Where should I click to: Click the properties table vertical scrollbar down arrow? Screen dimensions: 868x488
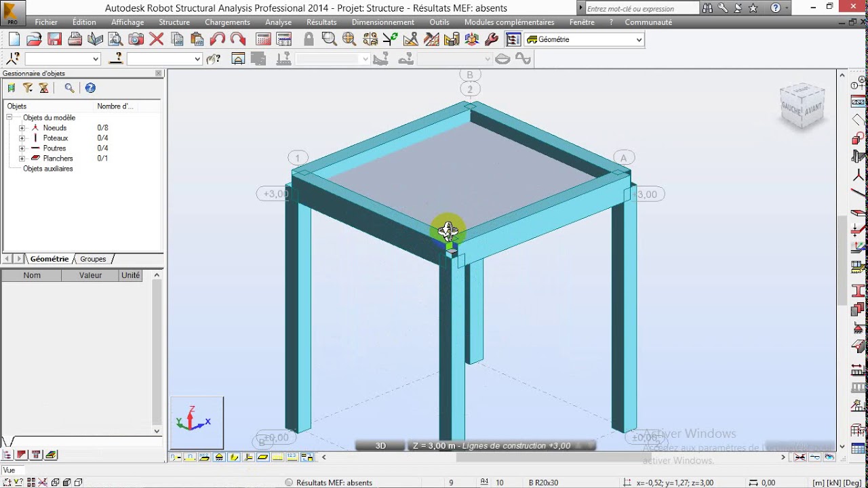coord(157,431)
